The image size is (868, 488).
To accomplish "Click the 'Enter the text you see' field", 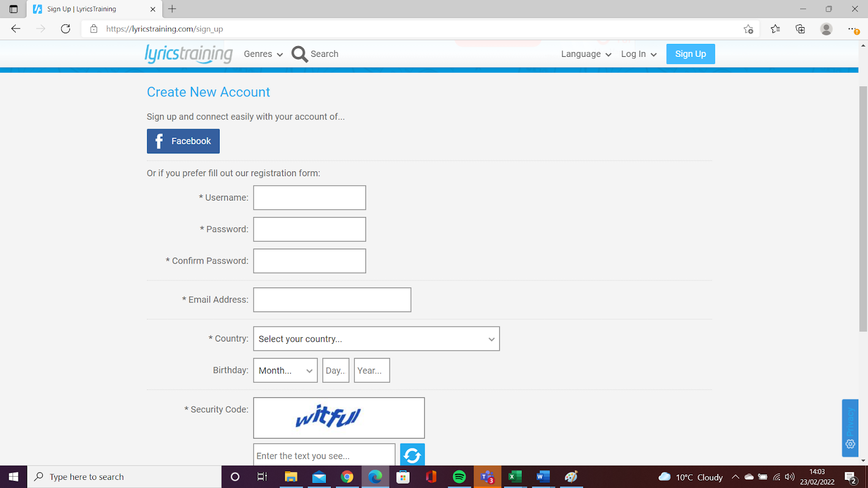I will (324, 455).
